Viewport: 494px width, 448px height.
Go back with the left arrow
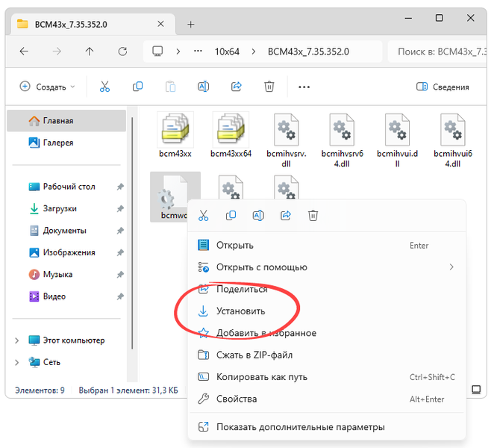[24, 52]
